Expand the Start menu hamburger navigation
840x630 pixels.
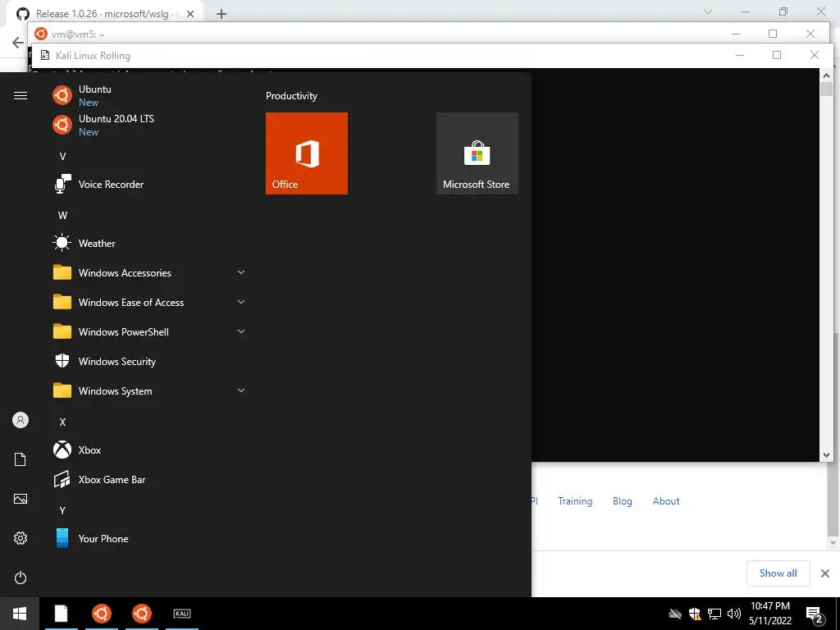pos(21,95)
